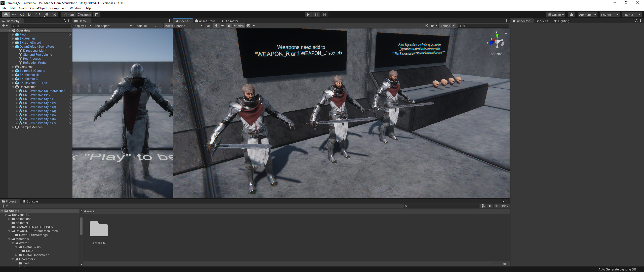Lock the Inspector panel
The image size is (644, 272).
[x=636, y=21]
